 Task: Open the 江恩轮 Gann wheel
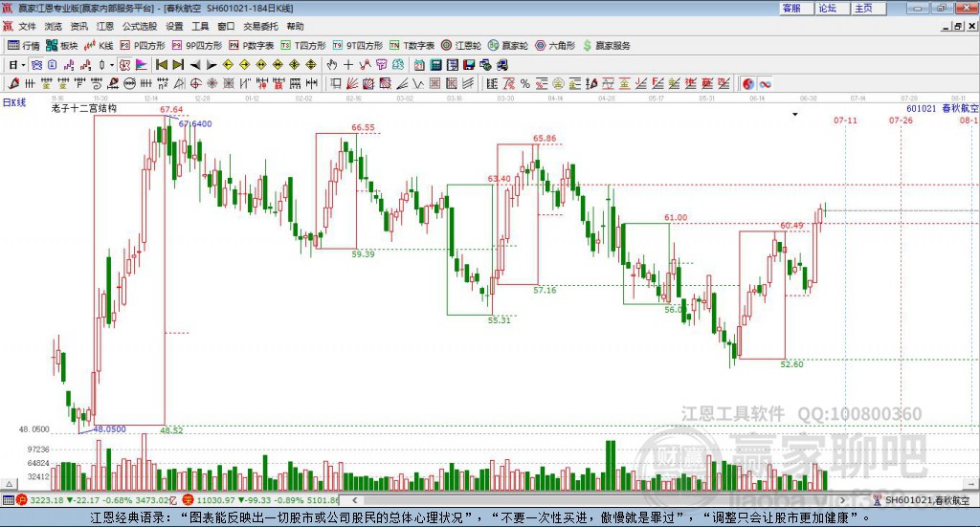pos(461,46)
